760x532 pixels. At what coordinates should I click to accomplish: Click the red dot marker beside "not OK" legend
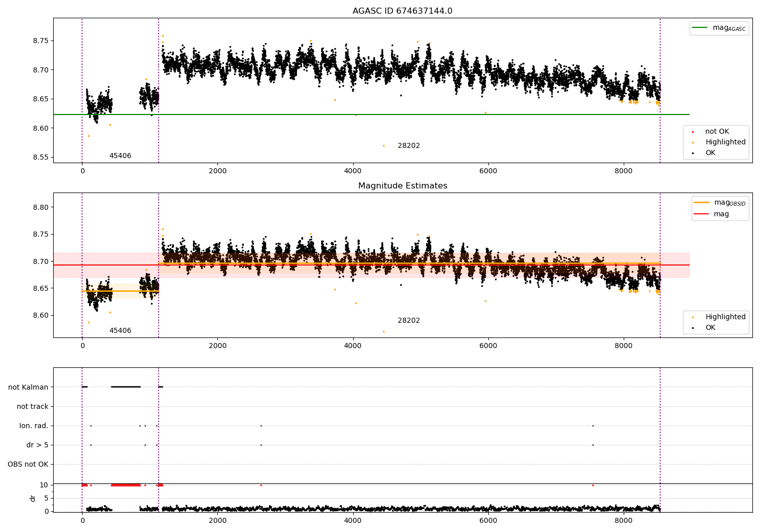[x=693, y=132]
